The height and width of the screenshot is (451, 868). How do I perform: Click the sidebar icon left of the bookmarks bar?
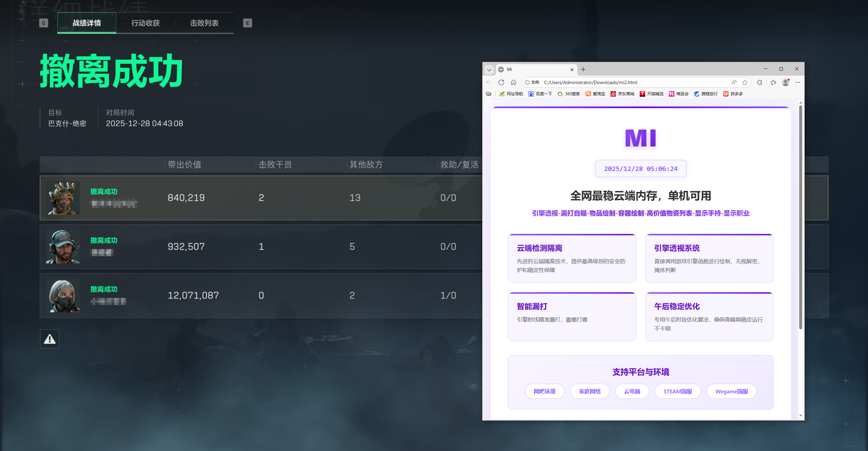pyautogui.click(x=488, y=94)
